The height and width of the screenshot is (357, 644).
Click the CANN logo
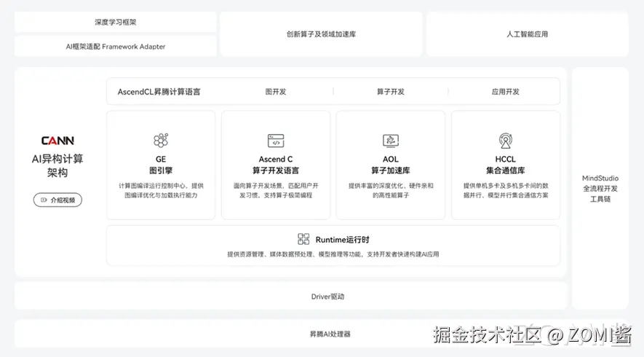click(x=57, y=141)
